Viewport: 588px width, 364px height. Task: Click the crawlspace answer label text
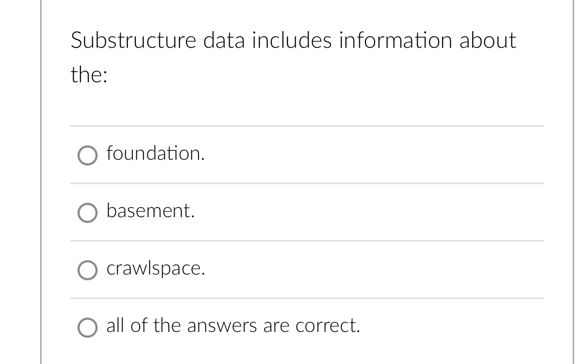point(155,270)
